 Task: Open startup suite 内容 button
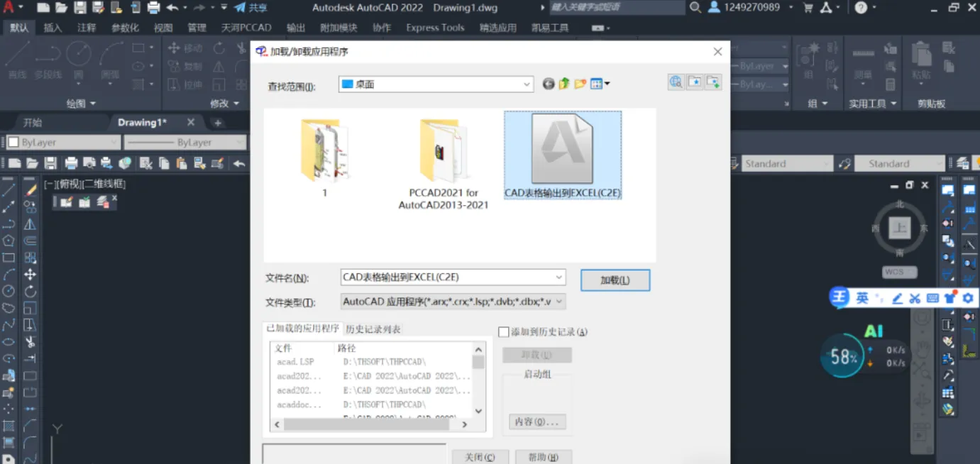coord(537,421)
